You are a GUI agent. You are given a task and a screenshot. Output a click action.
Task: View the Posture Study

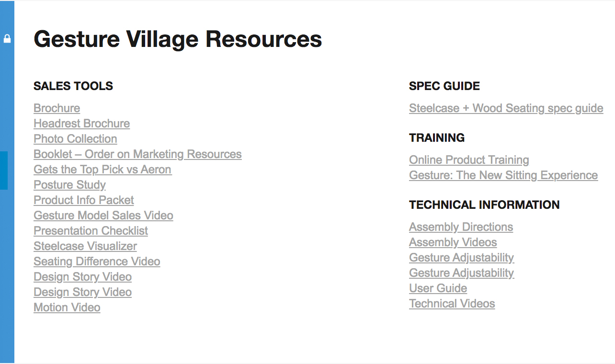(x=69, y=185)
